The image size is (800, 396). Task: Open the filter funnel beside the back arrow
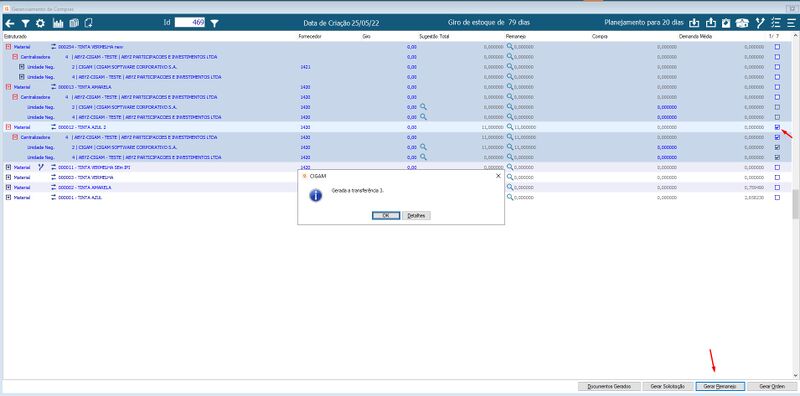pos(25,23)
